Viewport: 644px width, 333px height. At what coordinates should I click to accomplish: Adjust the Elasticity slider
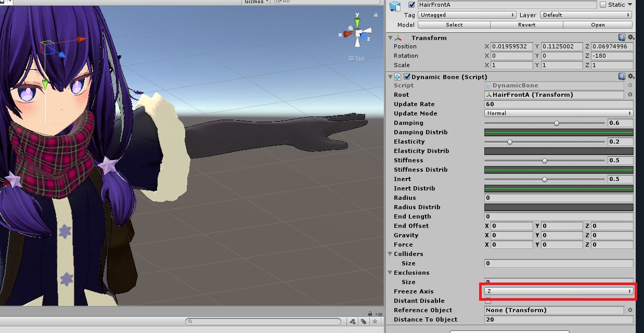545,142
